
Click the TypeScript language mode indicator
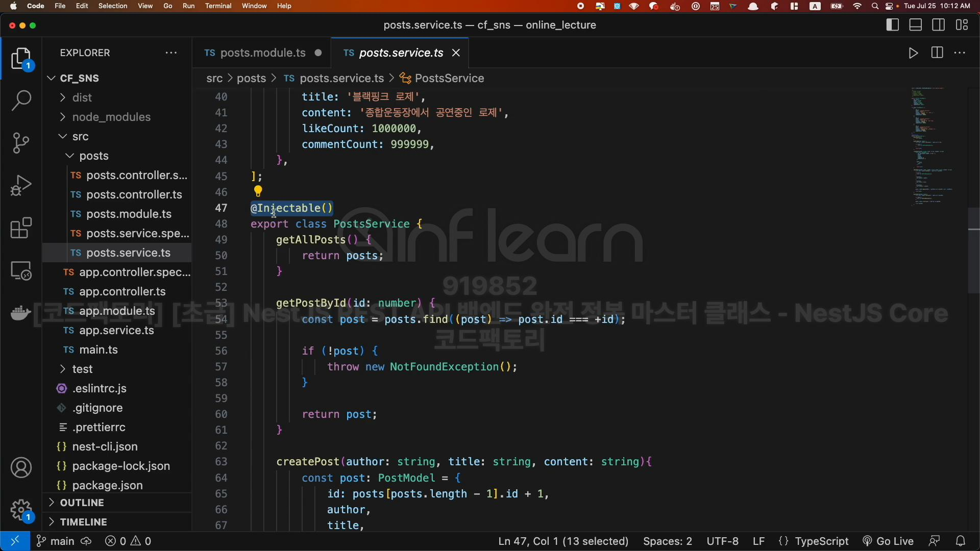coord(821,541)
